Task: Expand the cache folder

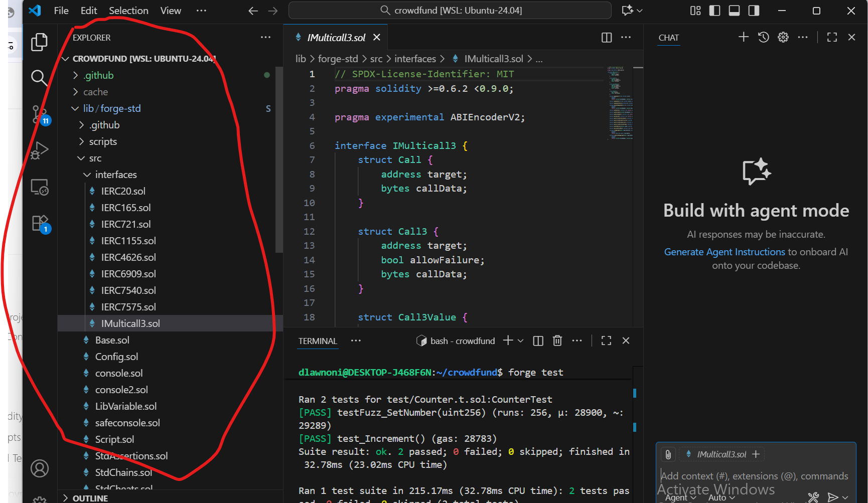Action: coord(95,92)
